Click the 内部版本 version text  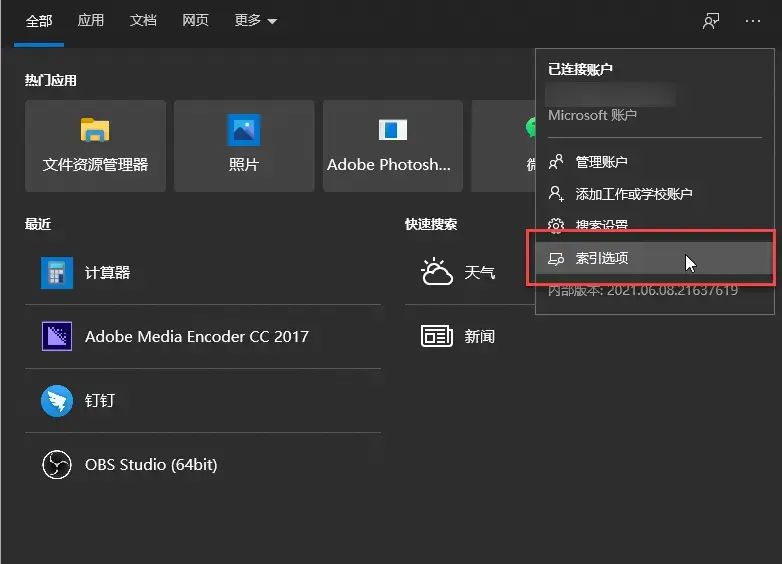coord(643,290)
